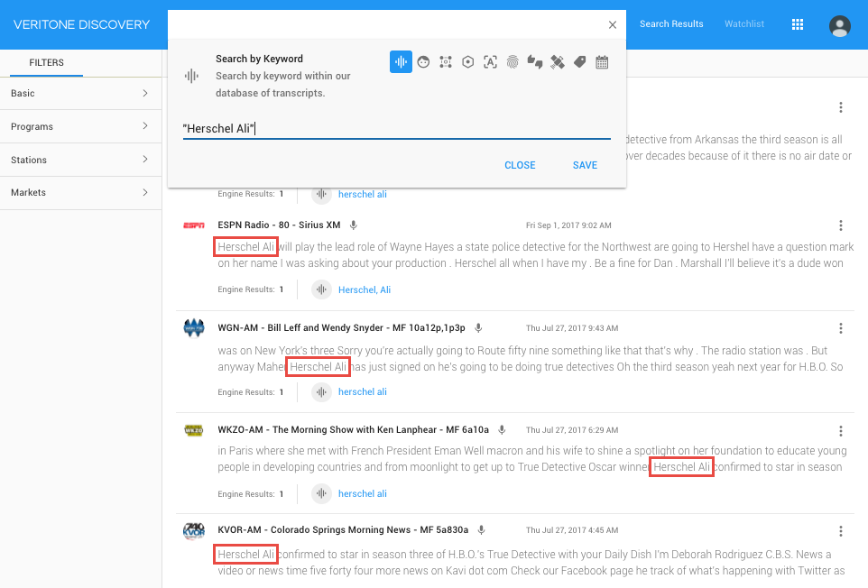
Task: Close the search dialog with X
Action: click(x=613, y=24)
